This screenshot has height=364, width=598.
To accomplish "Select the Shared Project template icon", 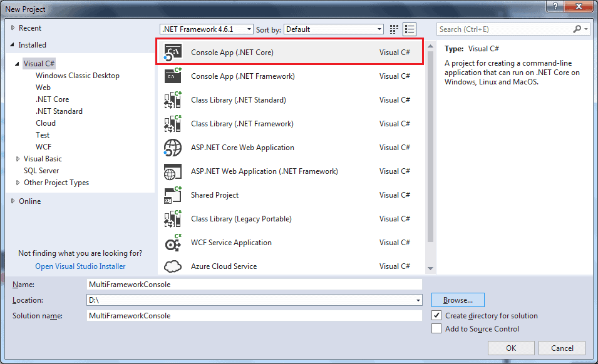I will coord(172,195).
